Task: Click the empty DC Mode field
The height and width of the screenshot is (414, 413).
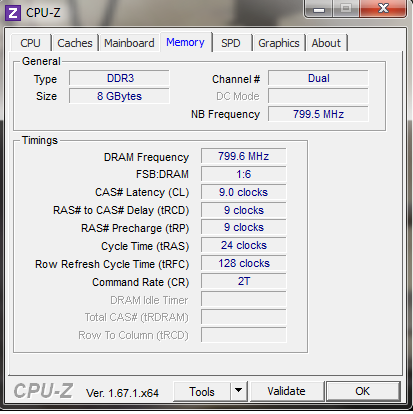Action: point(318,96)
